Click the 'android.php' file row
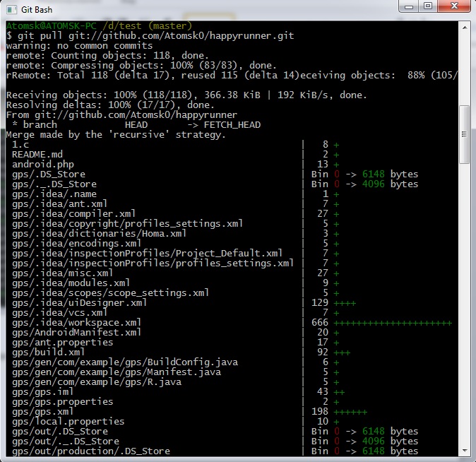The height and width of the screenshot is (462, 476). 176,165
